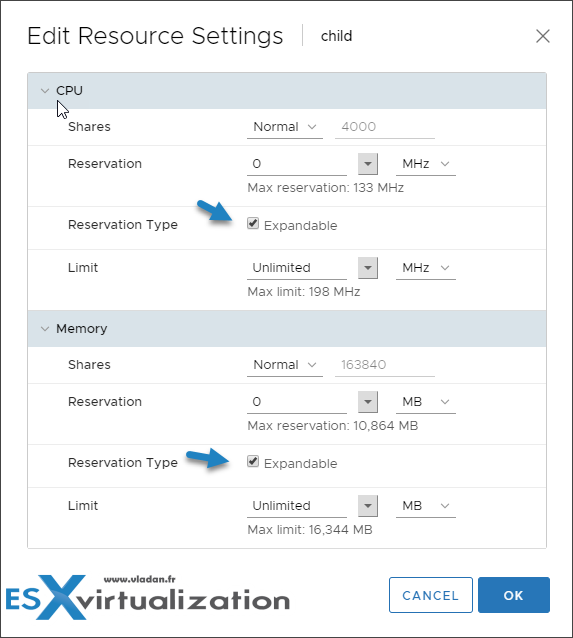Collapse the CPU section chevron
This screenshot has height=638, width=573.
click(45, 90)
